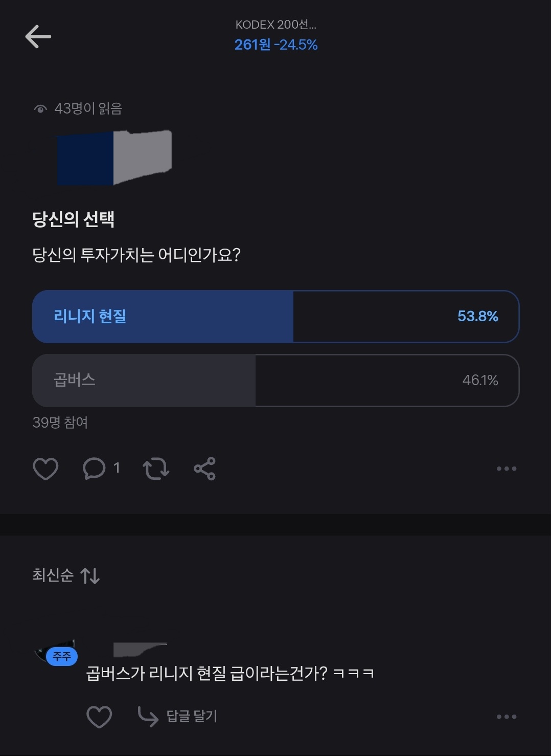Screen dimensions: 551x756
Task: Tap the 261원 -24.5% price link
Action: click(275, 45)
